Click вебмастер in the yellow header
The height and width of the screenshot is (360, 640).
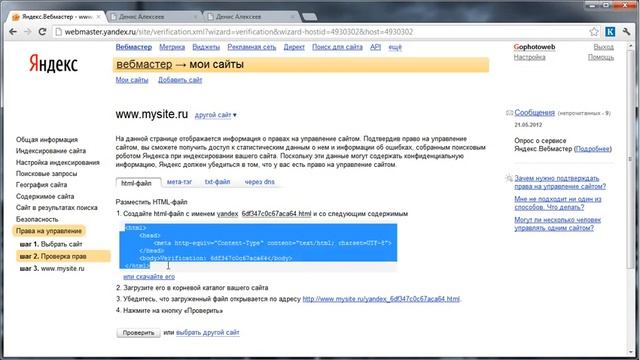pos(144,64)
